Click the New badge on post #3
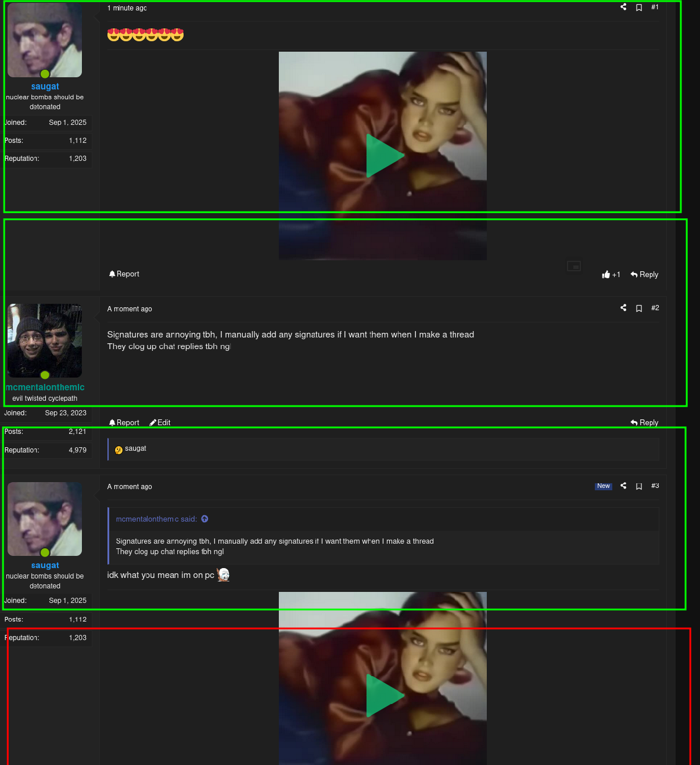Screen dimensions: 700x765 [x=603, y=486]
